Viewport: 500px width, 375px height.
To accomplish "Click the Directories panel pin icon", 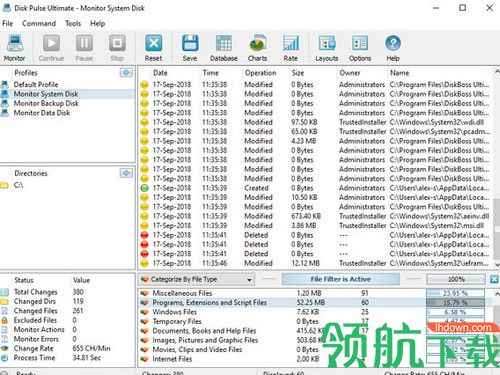I will click(126, 173).
